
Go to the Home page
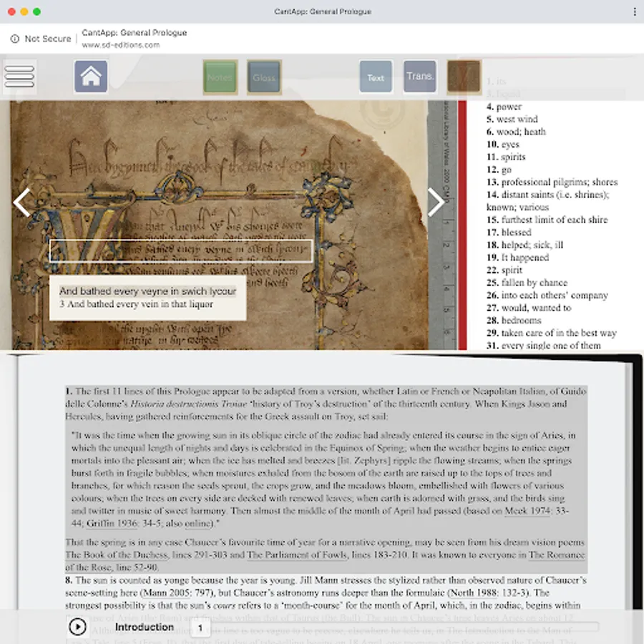pyautogui.click(x=91, y=77)
